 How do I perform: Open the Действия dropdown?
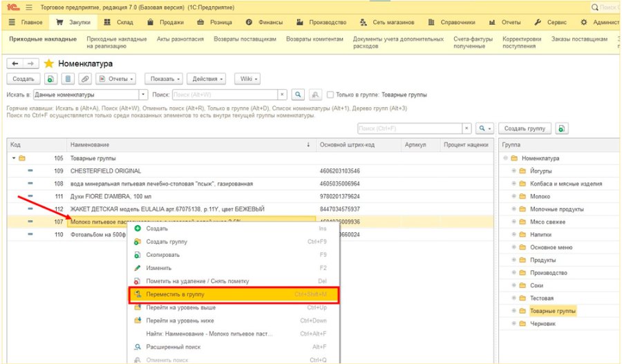207,79
